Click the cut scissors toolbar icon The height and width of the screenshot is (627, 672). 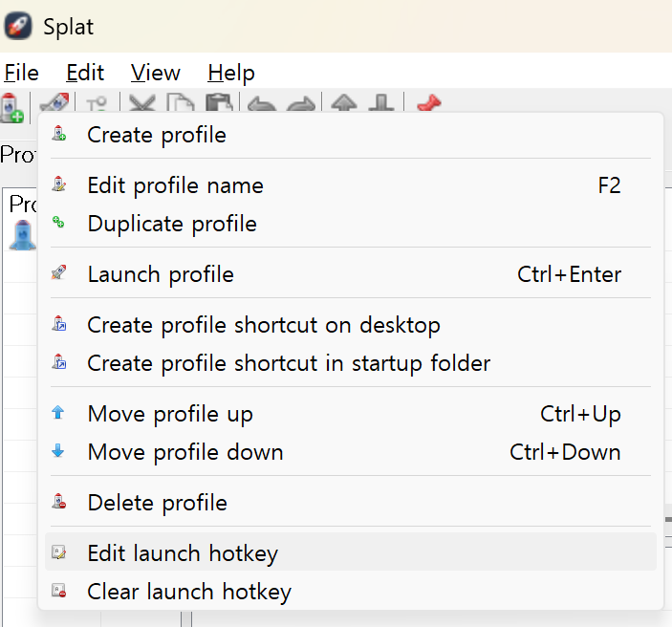[x=142, y=103]
